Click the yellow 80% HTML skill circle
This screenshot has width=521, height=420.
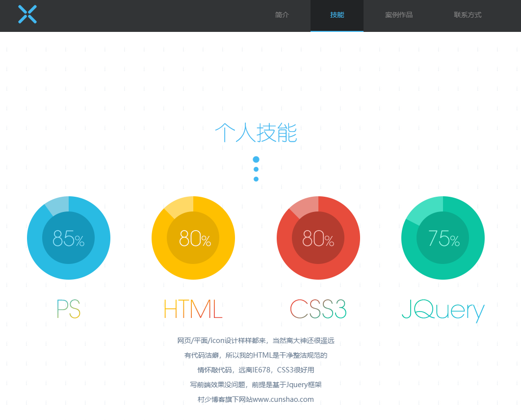point(193,238)
